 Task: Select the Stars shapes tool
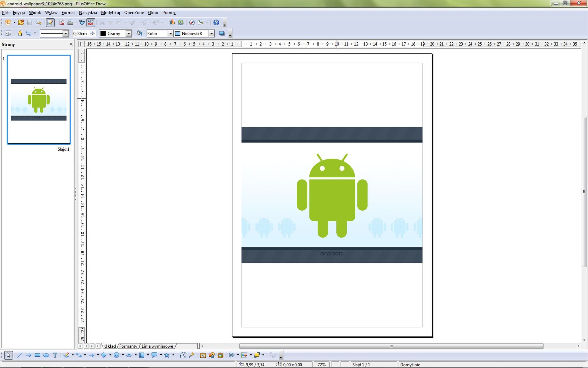coord(167,355)
